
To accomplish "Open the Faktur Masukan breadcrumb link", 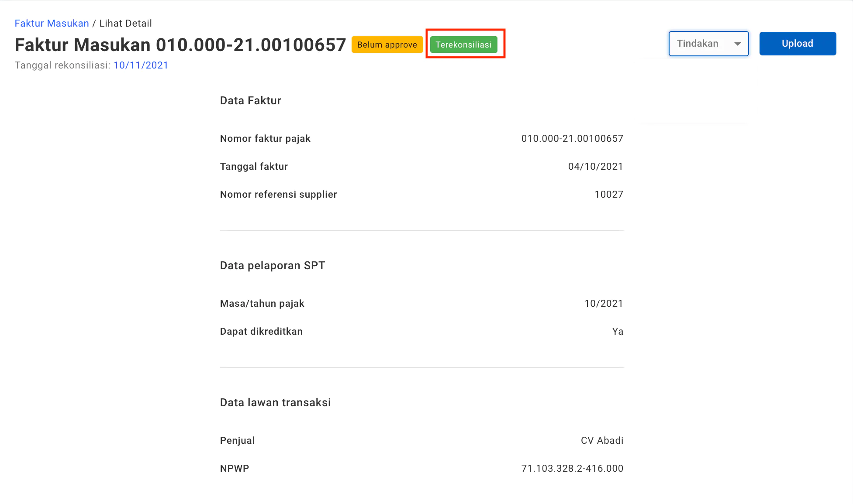I will click(52, 23).
